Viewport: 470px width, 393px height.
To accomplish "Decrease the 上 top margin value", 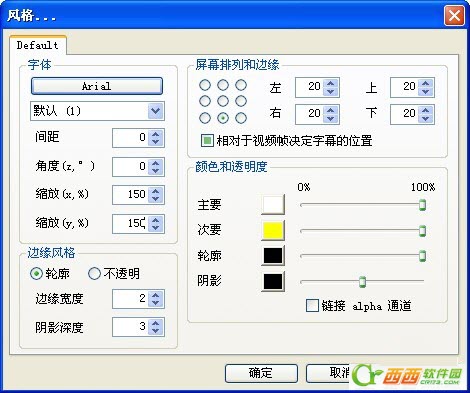I will (426, 91).
